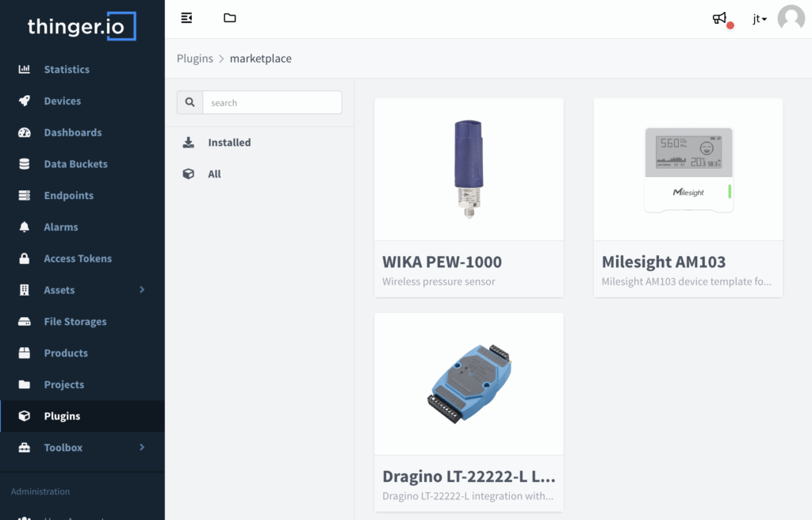Screen dimensions: 812x520
Task: Click the magnifier search icon
Action: (190, 102)
